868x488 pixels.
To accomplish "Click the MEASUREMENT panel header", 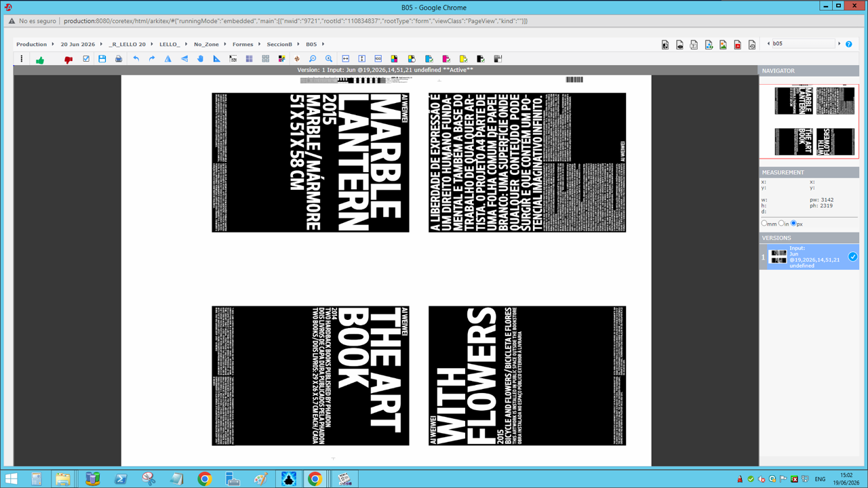I will 809,172.
